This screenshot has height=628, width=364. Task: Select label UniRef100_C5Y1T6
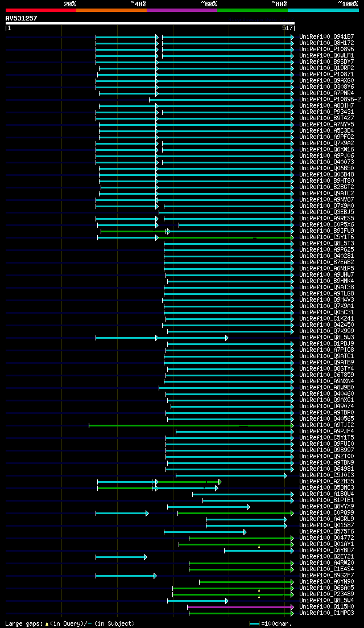click(327, 237)
